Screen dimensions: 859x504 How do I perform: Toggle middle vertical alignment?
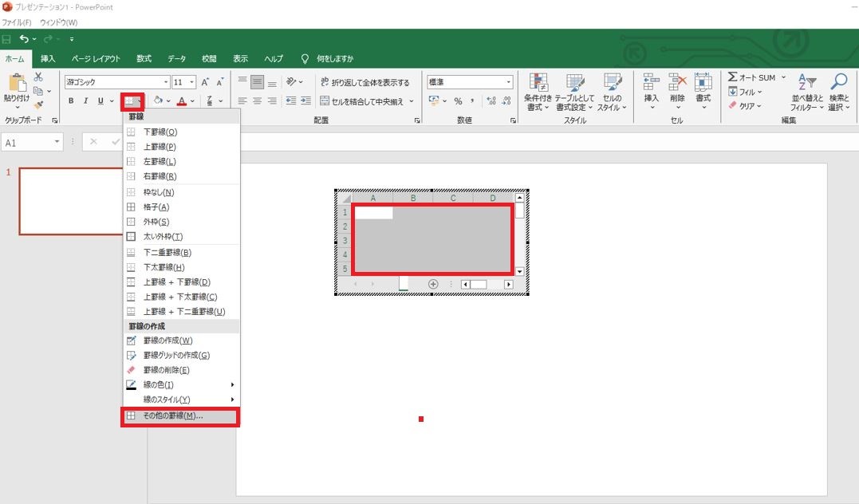[x=257, y=82]
